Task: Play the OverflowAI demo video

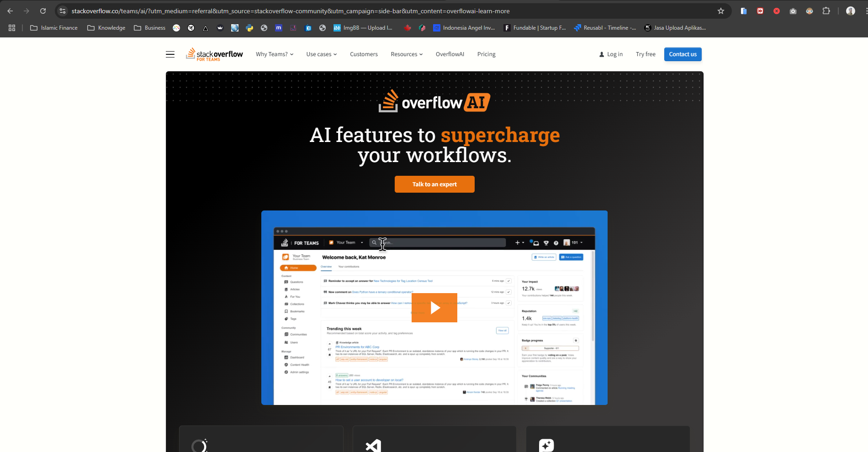Action: pos(434,308)
